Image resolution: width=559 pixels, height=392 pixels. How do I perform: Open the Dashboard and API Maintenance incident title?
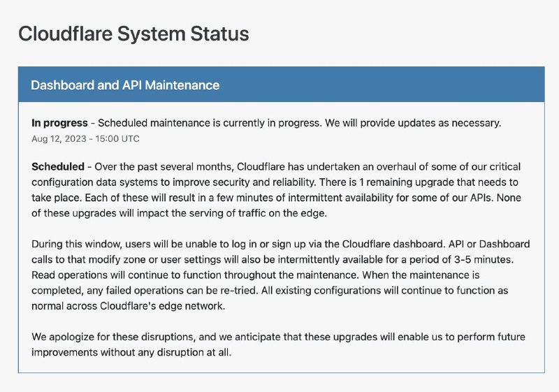125,85
